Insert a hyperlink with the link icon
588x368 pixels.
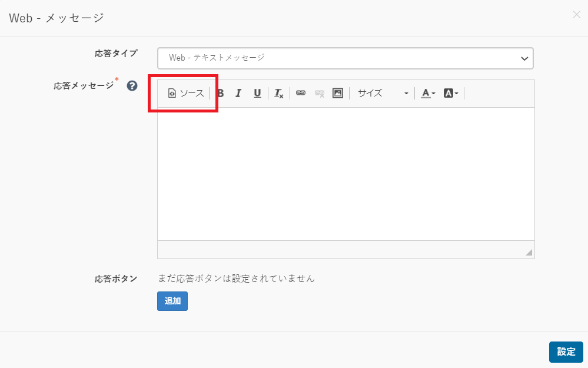coord(301,93)
